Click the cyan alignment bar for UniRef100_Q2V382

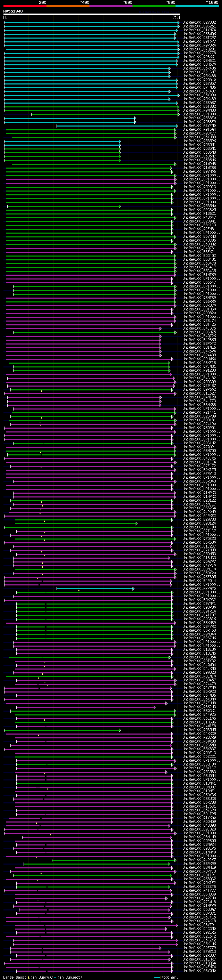[92, 23]
